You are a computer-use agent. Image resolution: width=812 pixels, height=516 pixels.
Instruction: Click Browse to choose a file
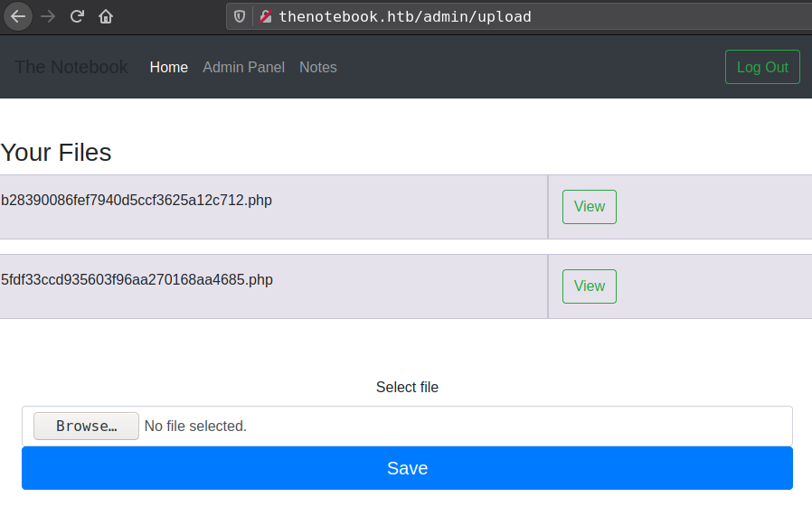click(86, 426)
